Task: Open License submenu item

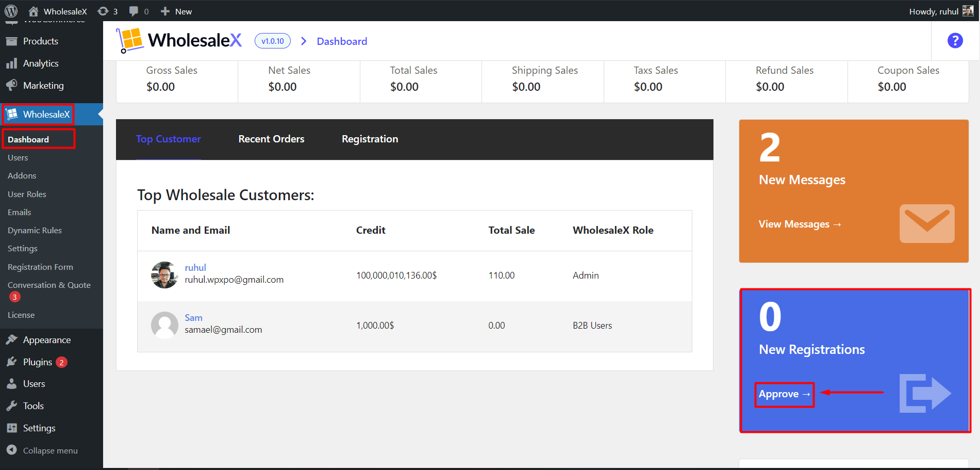Action: click(x=21, y=315)
